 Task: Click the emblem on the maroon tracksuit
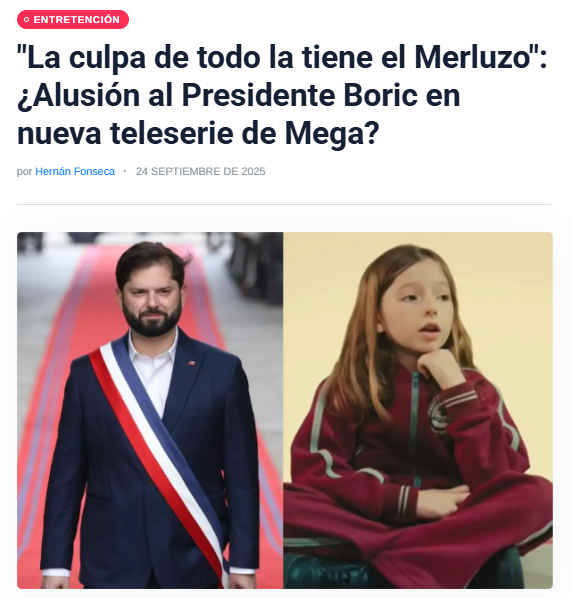(x=438, y=415)
